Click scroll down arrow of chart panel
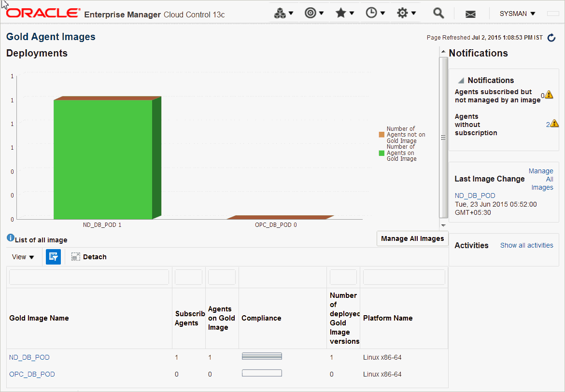This screenshot has width=565, height=392. 443,225
